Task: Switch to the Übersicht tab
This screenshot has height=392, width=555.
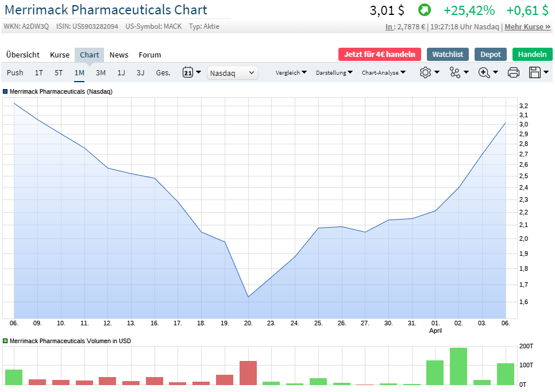Action: pyautogui.click(x=23, y=55)
